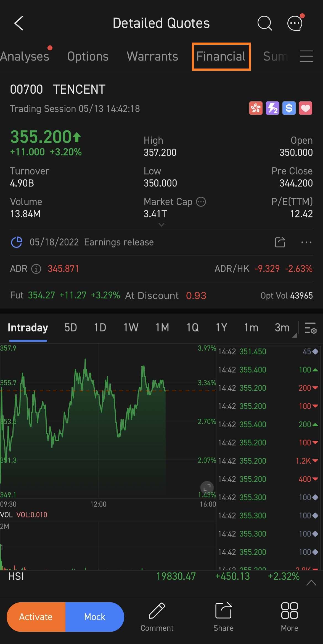Switch to the Options tab
The height and width of the screenshot is (644, 323).
click(x=88, y=56)
